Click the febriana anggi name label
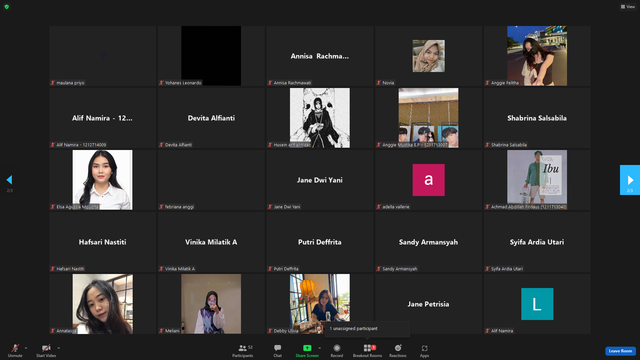Image resolution: width=640 pixels, height=360 pixels. pos(179,207)
